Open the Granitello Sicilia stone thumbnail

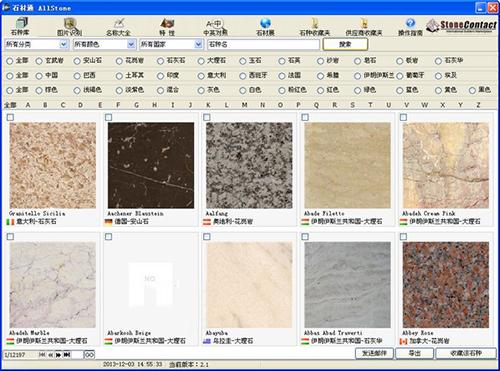coord(53,165)
